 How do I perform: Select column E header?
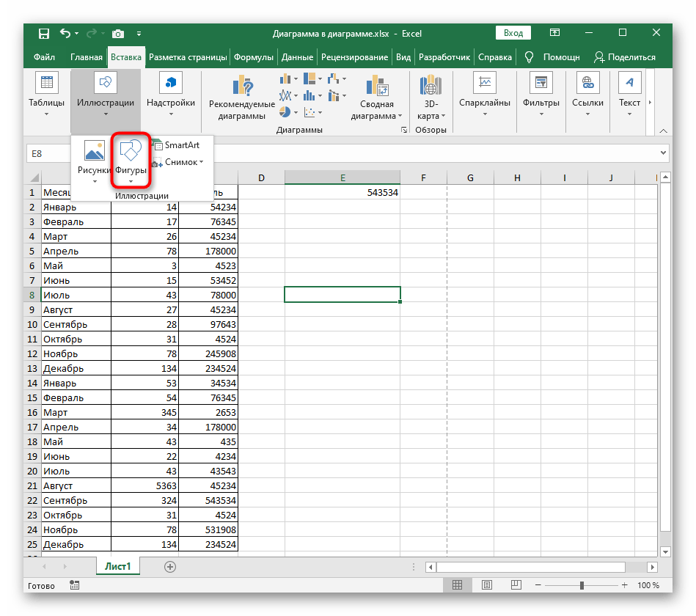(342, 177)
